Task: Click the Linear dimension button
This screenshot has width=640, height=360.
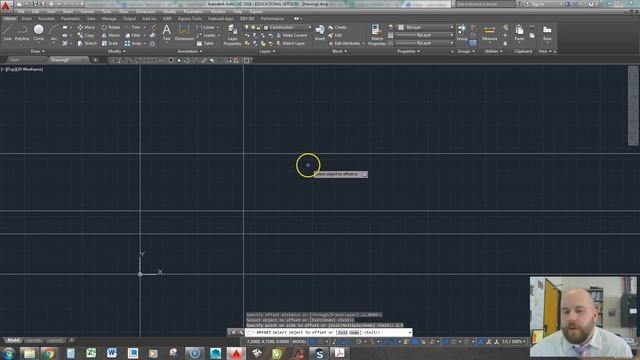Action: [x=206, y=27]
